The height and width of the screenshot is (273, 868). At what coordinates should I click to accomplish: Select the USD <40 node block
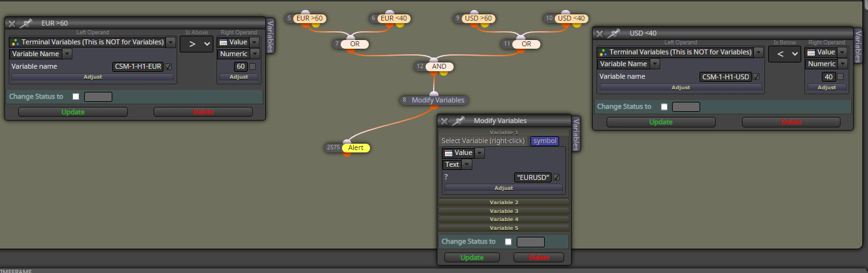(571, 19)
